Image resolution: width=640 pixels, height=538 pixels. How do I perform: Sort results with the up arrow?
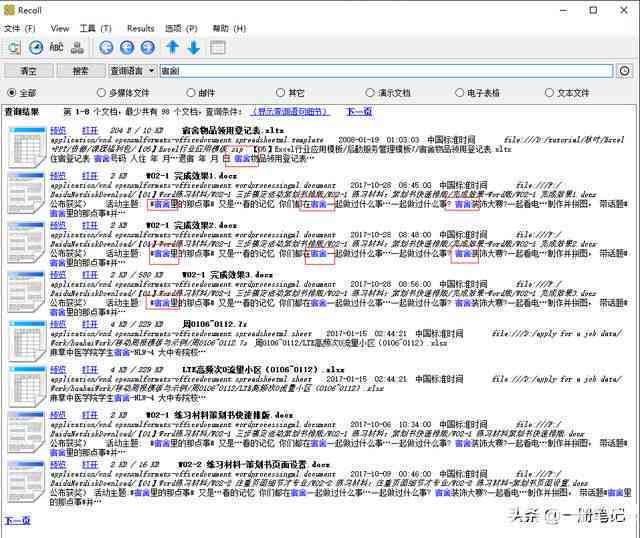[172, 47]
